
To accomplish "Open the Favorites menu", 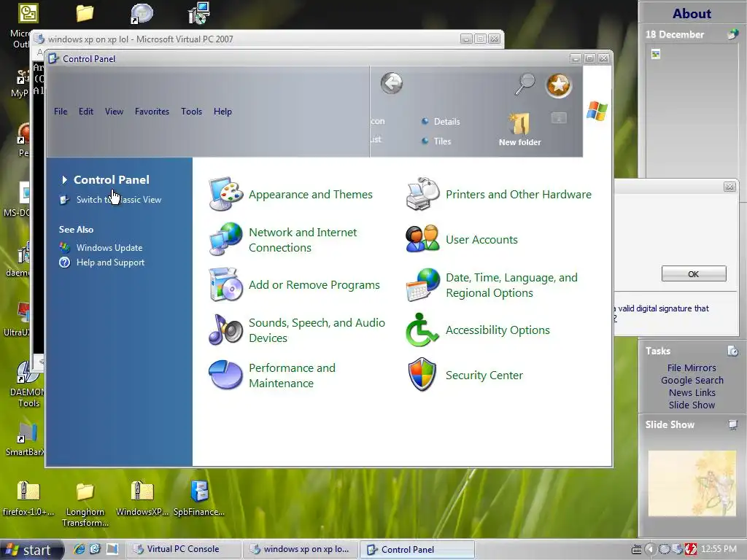I will pos(152,112).
